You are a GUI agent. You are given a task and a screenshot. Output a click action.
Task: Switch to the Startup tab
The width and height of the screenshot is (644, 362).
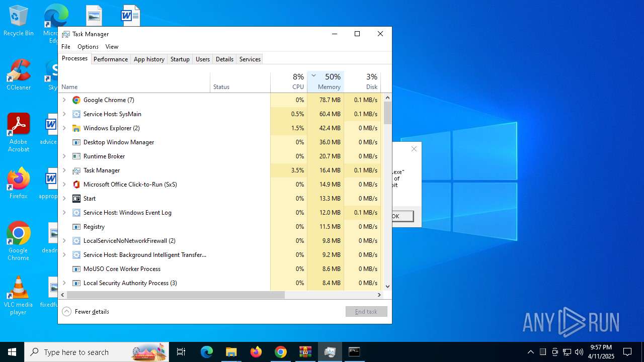click(180, 59)
